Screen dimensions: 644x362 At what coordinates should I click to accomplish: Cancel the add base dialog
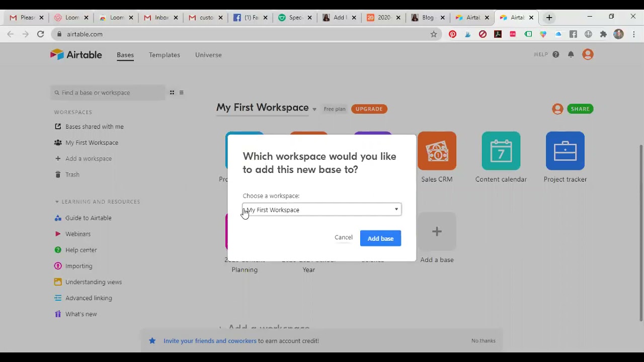344,237
